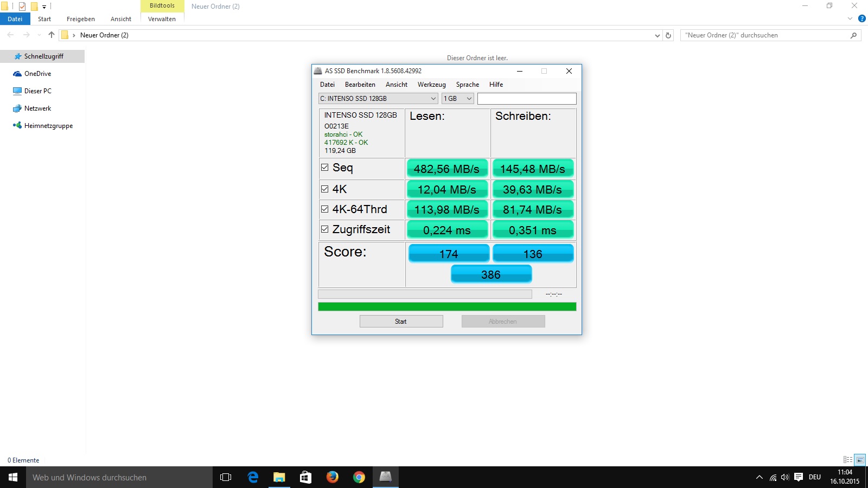Click the Start button in AS SSD Benchmark
The image size is (868, 488).
[x=401, y=322]
